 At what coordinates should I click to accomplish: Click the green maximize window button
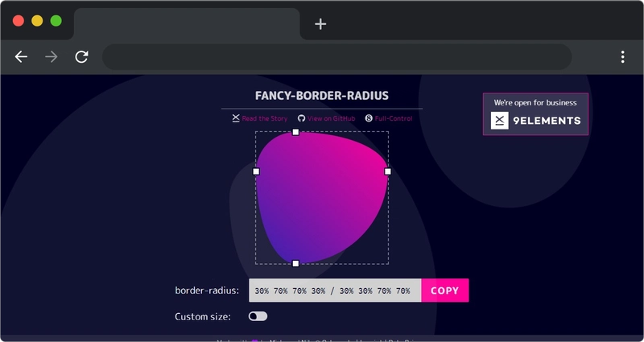pos(56,21)
